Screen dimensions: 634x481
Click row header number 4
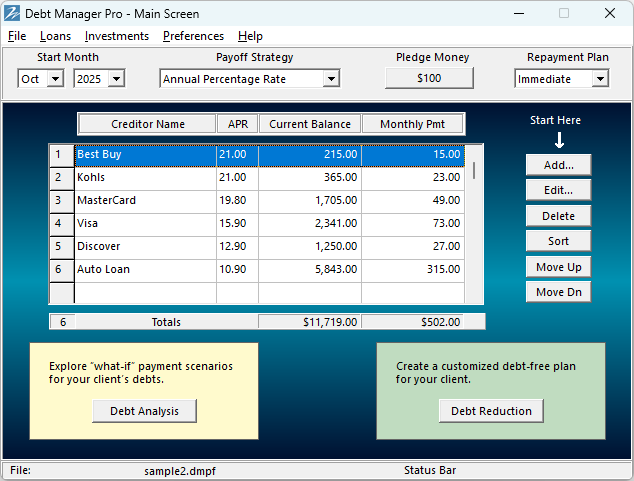click(62, 225)
